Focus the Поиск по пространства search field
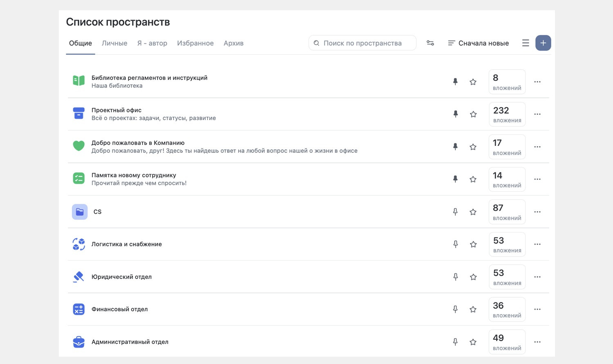613x364 pixels. [x=362, y=43]
